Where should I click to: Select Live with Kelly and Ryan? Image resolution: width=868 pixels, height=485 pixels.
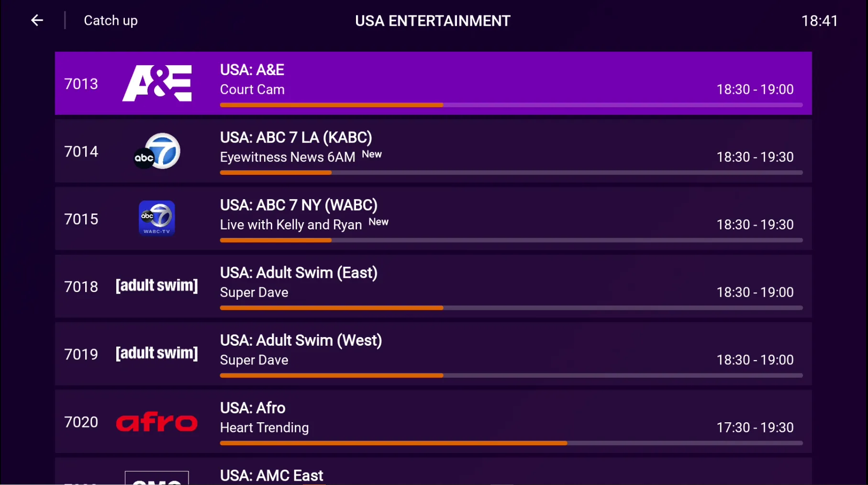coord(291,225)
